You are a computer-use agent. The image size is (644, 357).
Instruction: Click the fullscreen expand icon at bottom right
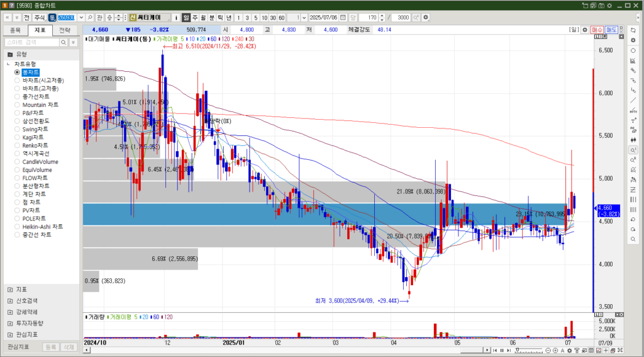[x=620, y=351]
